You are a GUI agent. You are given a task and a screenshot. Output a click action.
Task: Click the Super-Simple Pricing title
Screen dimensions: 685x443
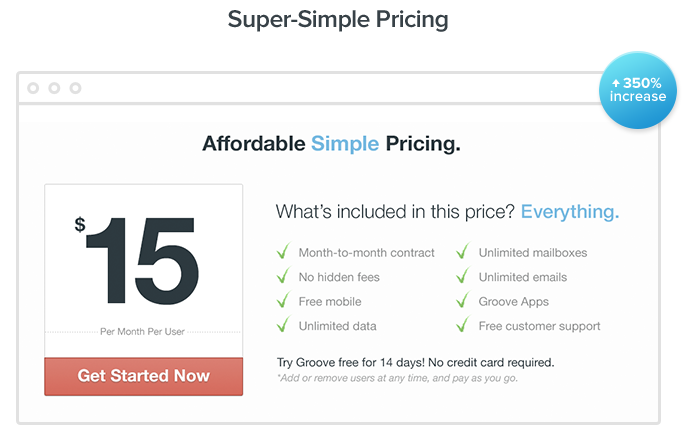(338, 20)
